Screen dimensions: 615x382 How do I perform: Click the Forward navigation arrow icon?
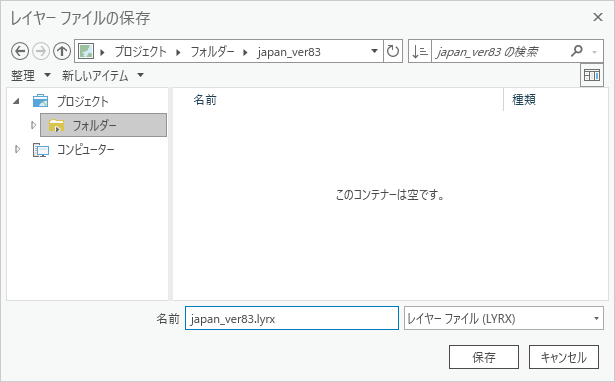pyautogui.click(x=41, y=51)
